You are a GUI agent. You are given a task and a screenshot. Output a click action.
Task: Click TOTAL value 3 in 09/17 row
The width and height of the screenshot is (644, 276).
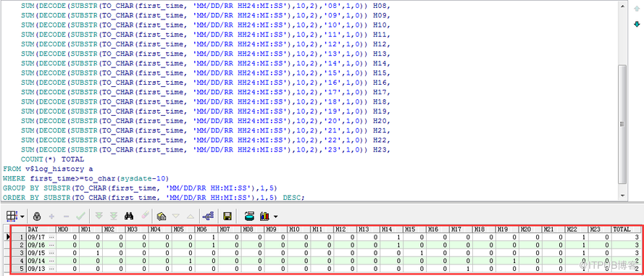[x=626, y=237]
